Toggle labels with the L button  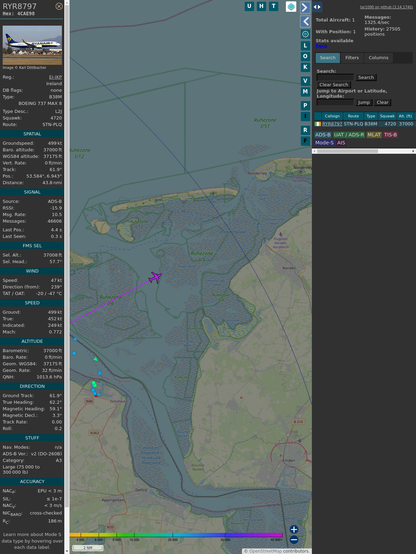pos(305,46)
